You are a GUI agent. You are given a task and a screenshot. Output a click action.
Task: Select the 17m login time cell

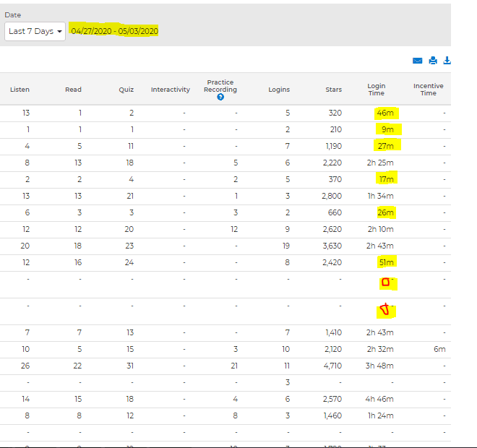pyautogui.click(x=387, y=179)
